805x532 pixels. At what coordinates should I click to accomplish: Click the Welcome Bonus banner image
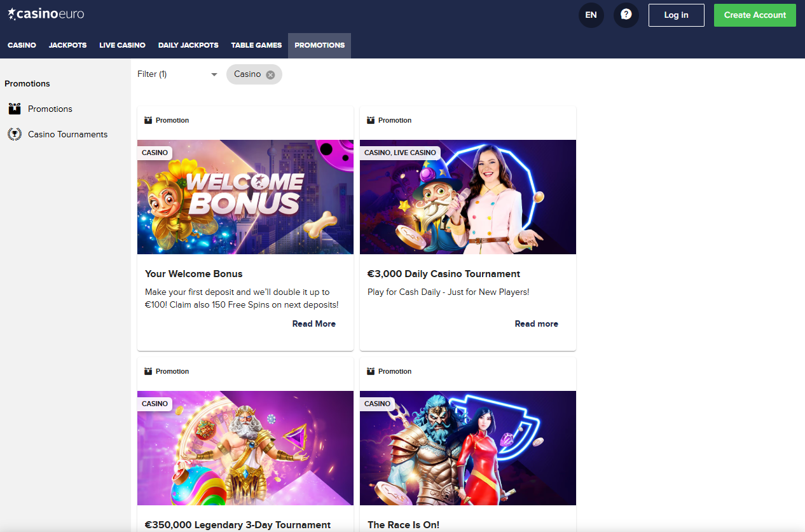[245, 197]
